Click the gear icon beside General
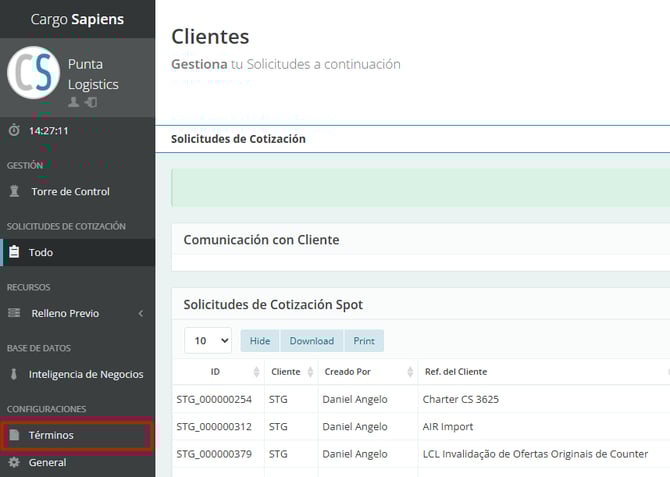670x477 pixels. (x=14, y=463)
